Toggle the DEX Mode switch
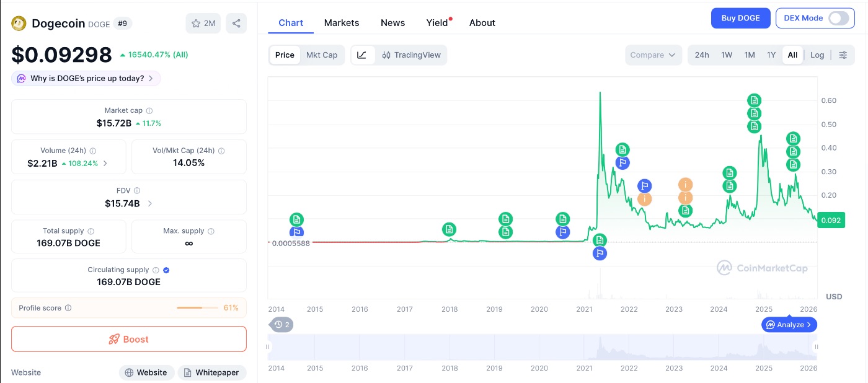868x383 pixels. pos(838,18)
